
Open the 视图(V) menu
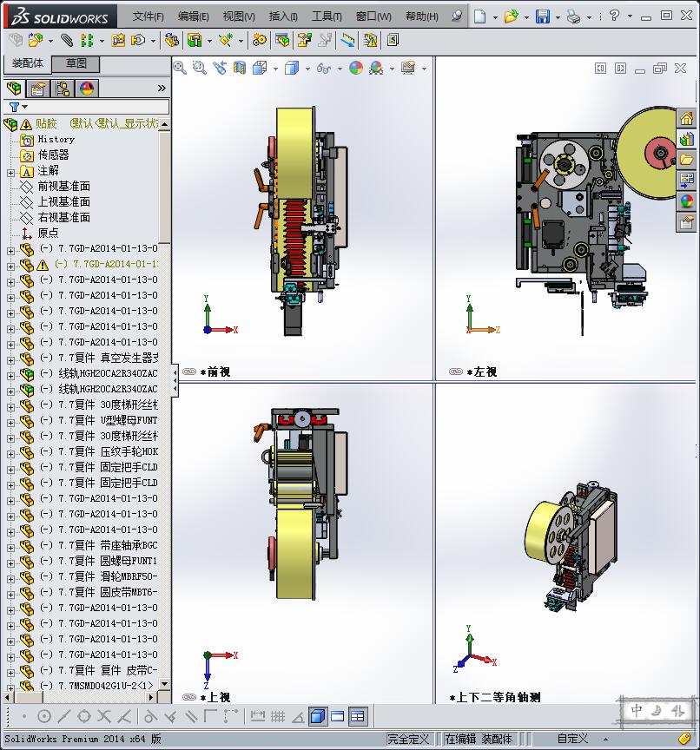pyautogui.click(x=239, y=16)
